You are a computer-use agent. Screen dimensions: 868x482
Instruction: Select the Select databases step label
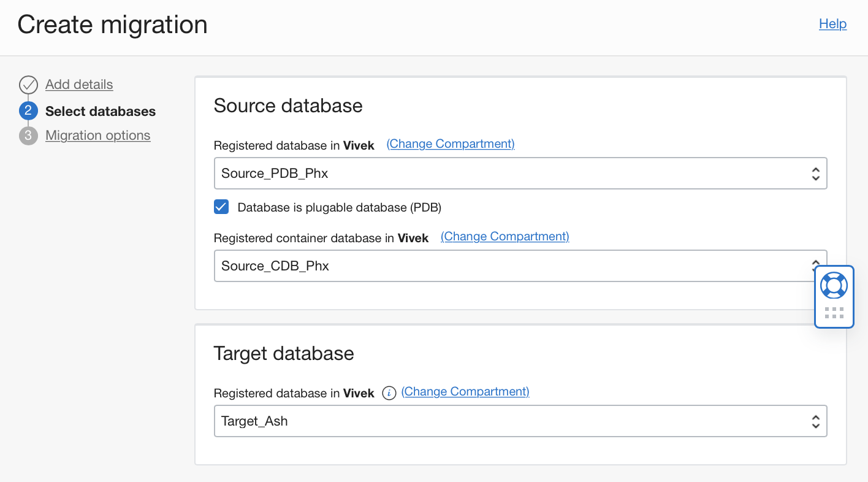click(101, 112)
